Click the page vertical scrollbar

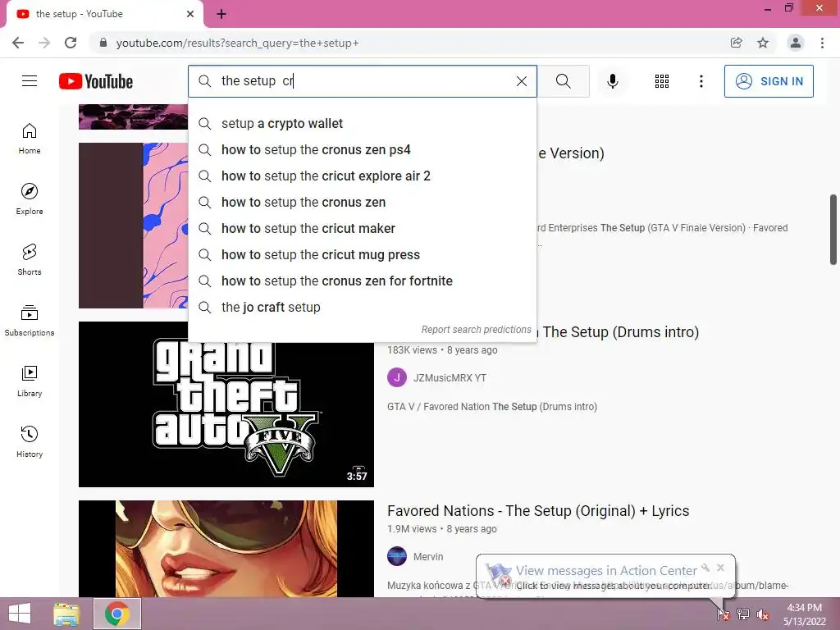pyautogui.click(x=833, y=230)
